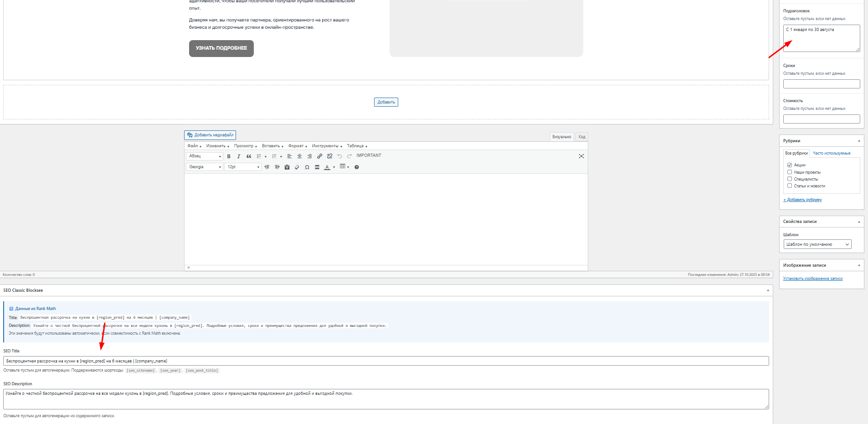Expand the Georgia font family dropdown
Image resolution: width=868 pixels, height=424 pixels.
[204, 167]
